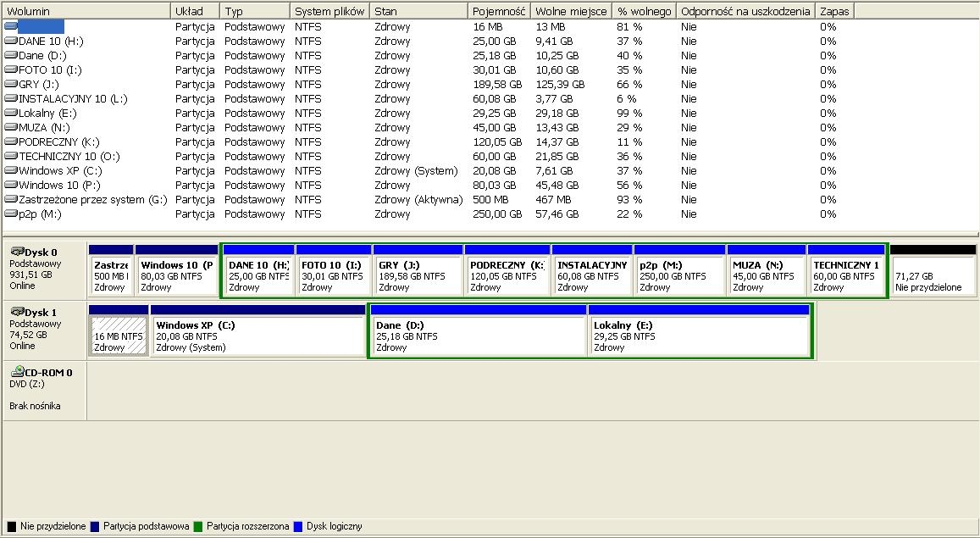The image size is (980, 538).
Task: Click the Dysk 0 931,51 GB disk label panel
Action: 44,270
